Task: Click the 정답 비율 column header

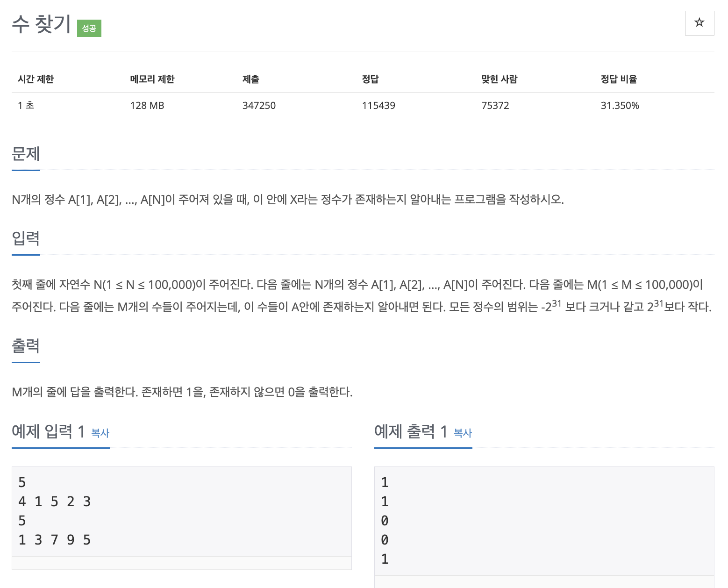Action: coord(619,79)
